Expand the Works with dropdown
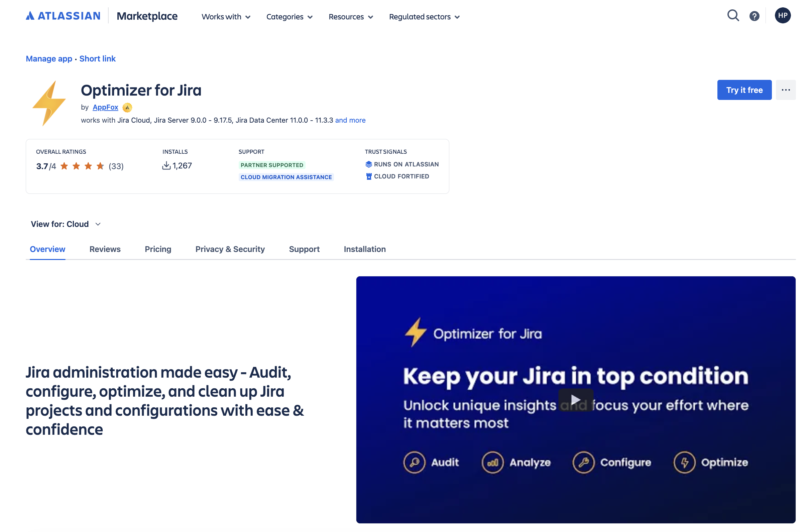This screenshot has height=532, width=811. [x=226, y=17]
